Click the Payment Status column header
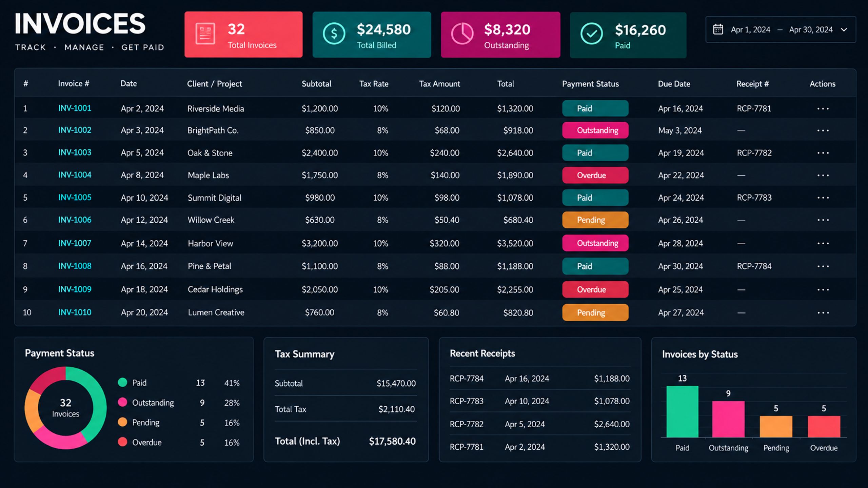The height and width of the screenshot is (488, 868). tap(590, 84)
